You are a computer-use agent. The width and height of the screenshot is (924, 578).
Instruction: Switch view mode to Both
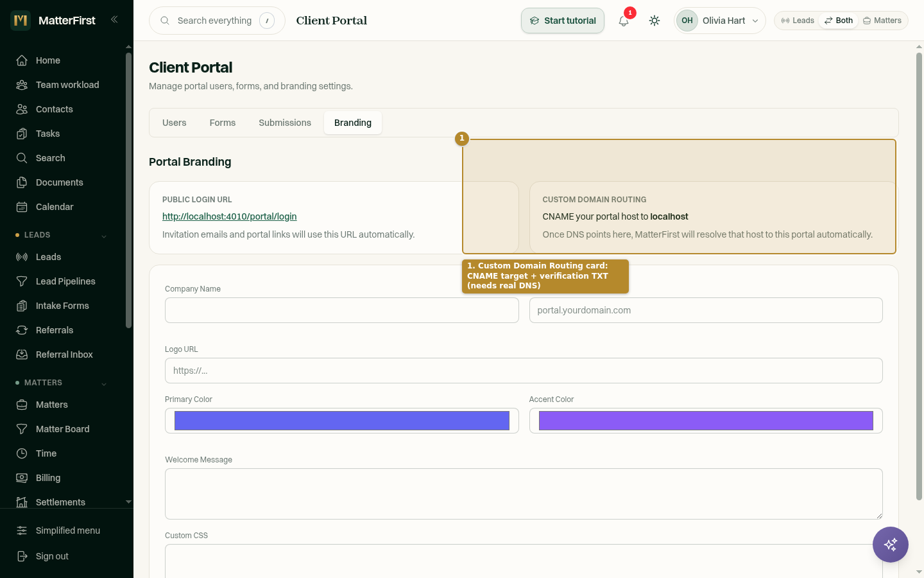click(x=839, y=21)
